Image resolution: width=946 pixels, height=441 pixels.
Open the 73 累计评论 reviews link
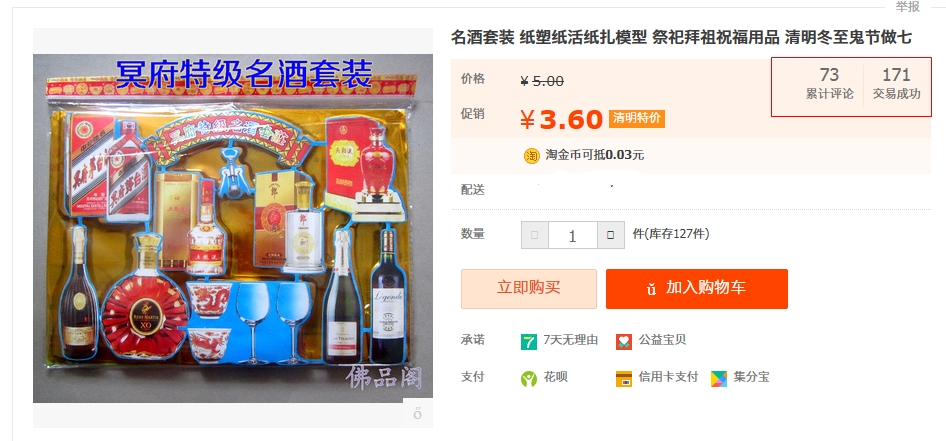[830, 83]
